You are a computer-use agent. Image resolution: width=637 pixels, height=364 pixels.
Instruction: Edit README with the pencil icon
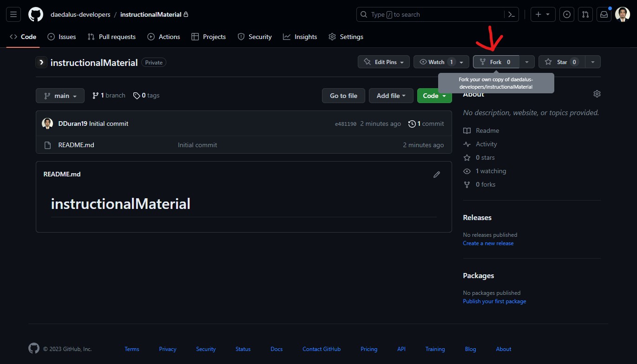436,175
